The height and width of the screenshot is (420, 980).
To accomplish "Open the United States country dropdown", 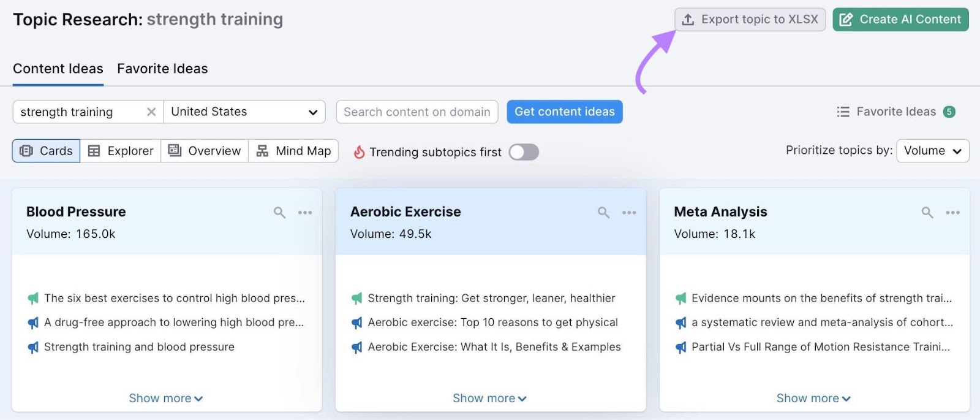I will tap(244, 112).
